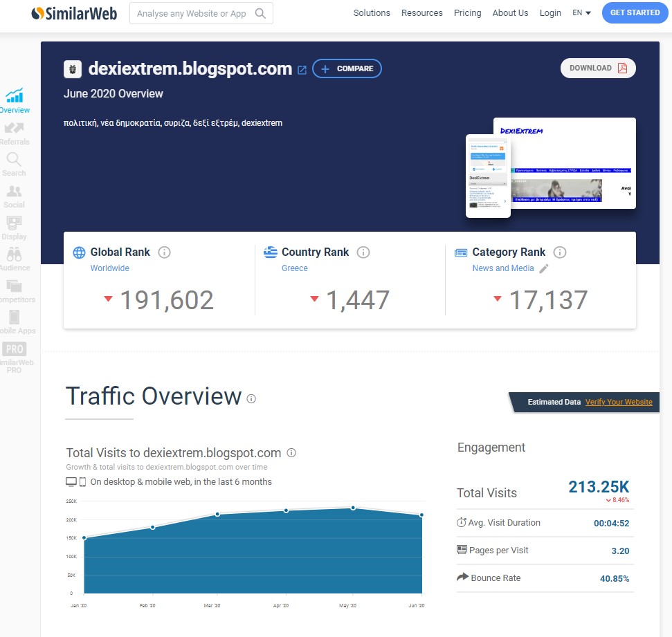Click the COMPARE button

click(x=347, y=68)
